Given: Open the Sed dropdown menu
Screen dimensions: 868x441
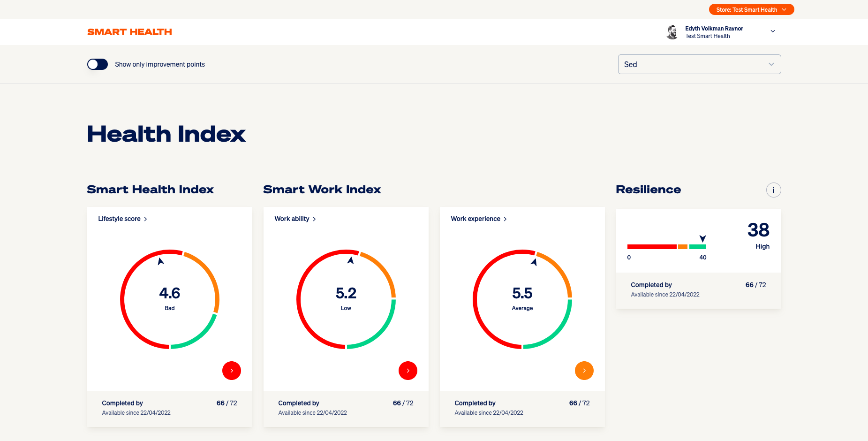Looking at the screenshot, I should click(699, 64).
